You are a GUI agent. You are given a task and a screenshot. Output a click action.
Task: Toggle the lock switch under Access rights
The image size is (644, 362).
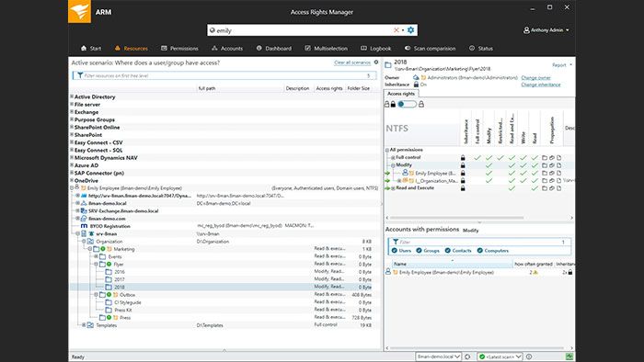pyautogui.click(x=407, y=104)
